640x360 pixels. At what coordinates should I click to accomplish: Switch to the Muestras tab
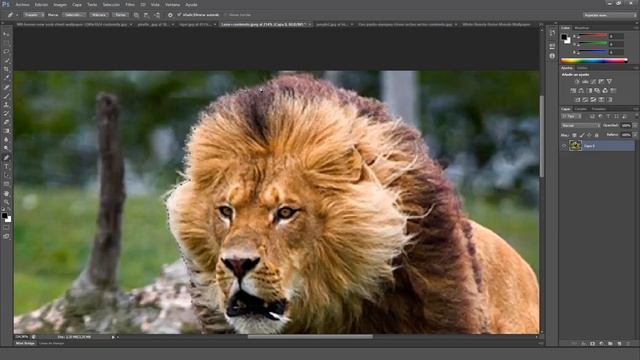click(582, 28)
